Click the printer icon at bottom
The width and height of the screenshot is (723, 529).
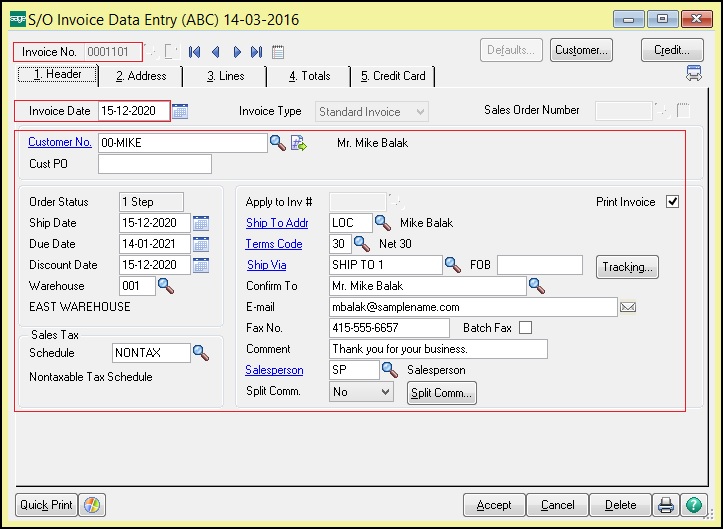(x=666, y=505)
